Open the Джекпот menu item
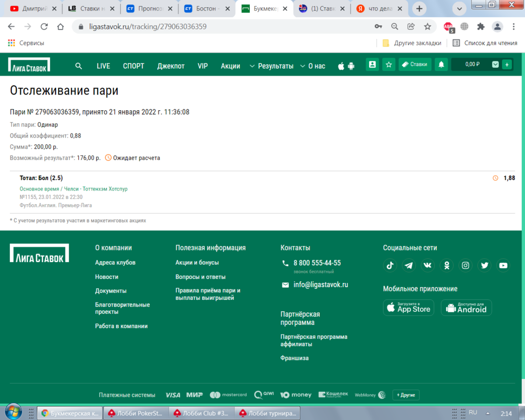 click(x=171, y=66)
